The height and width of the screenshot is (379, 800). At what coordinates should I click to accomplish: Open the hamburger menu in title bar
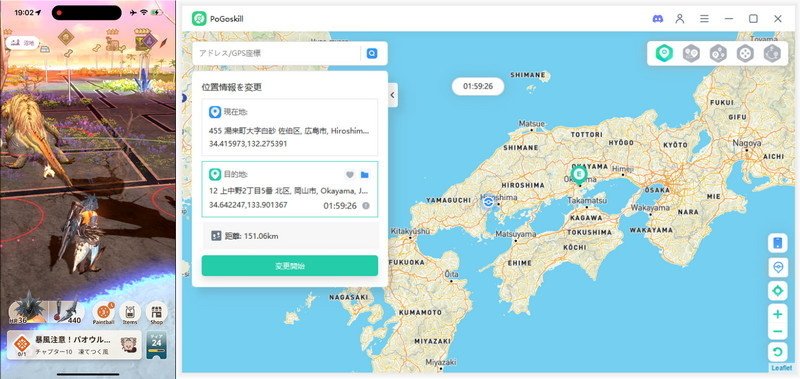704,19
